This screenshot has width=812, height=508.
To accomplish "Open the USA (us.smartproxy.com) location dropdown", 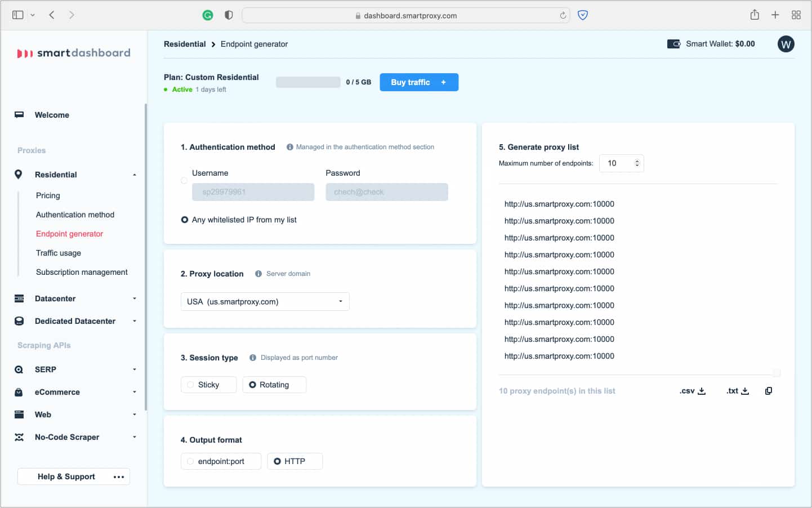I will (265, 302).
